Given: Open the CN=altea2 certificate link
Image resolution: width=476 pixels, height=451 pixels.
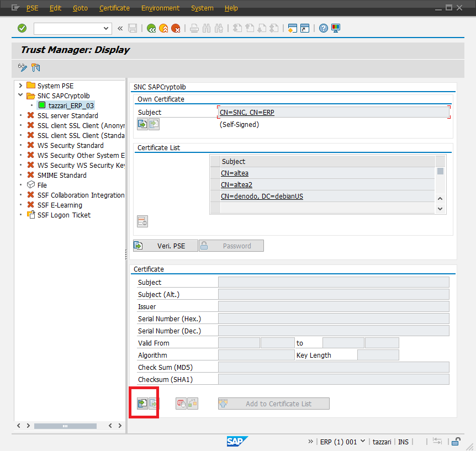Looking at the screenshot, I should (x=236, y=185).
